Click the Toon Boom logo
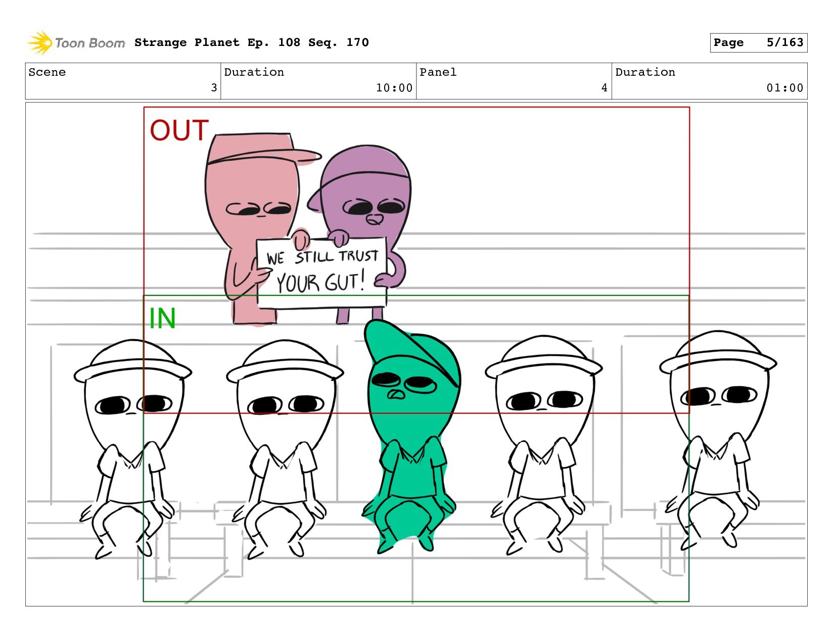 click(76, 43)
